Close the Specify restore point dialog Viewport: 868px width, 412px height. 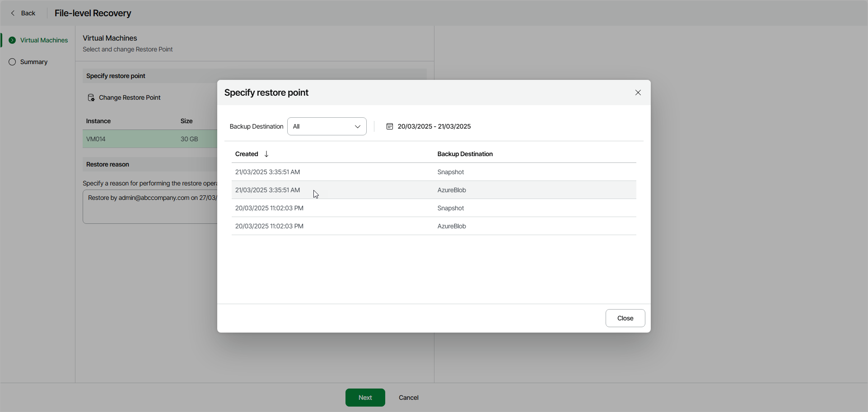pyautogui.click(x=638, y=93)
